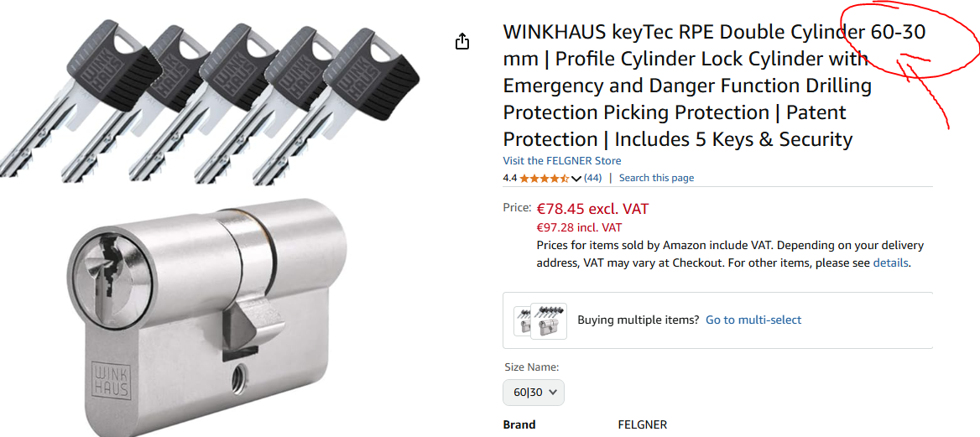Click the red-circled 60-30 in title
This screenshot has height=437, width=980.
898,33
